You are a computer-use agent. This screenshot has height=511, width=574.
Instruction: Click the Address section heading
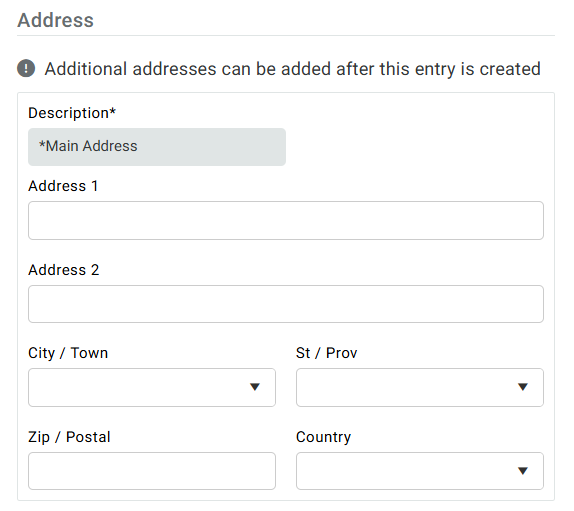(56, 20)
